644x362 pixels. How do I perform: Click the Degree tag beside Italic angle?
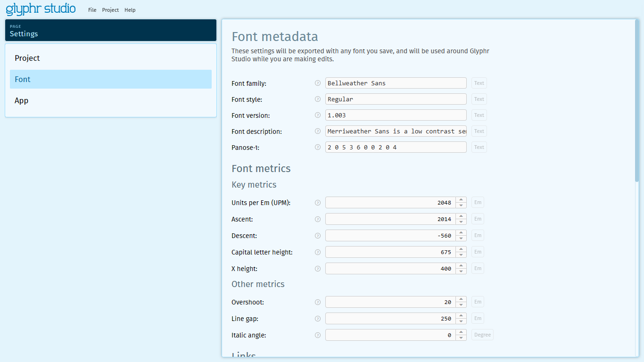click(x=482, y=335)
